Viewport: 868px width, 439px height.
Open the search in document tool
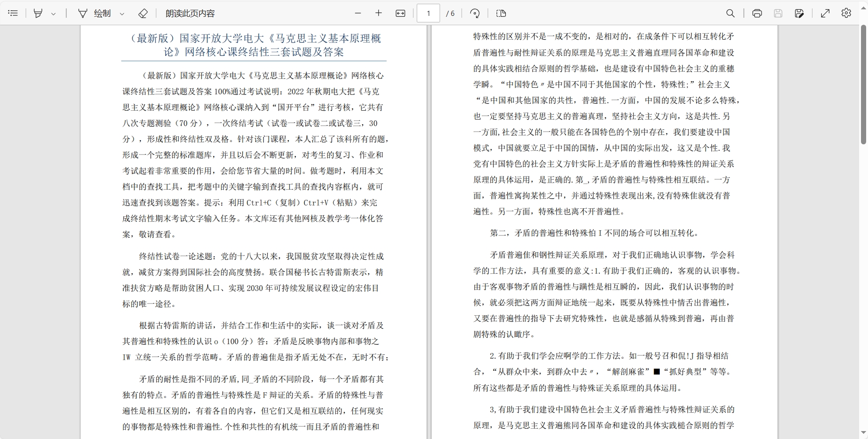coord(731,13)
